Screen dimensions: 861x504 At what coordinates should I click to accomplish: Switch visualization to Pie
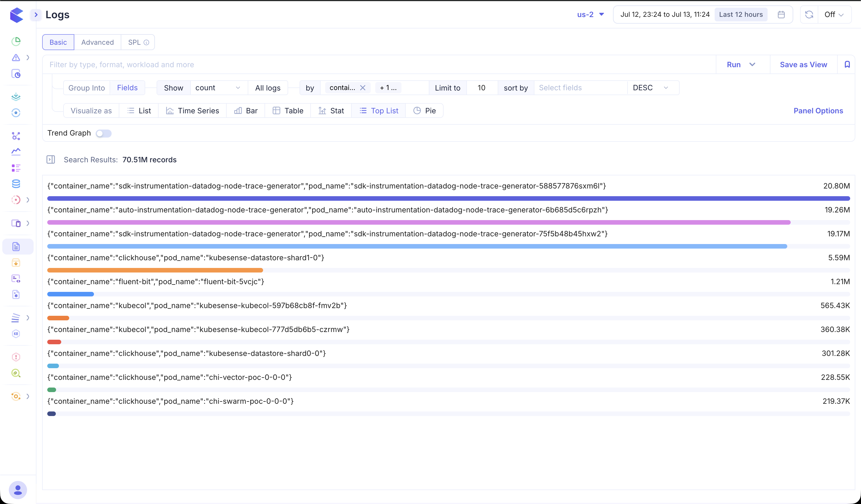424,111
